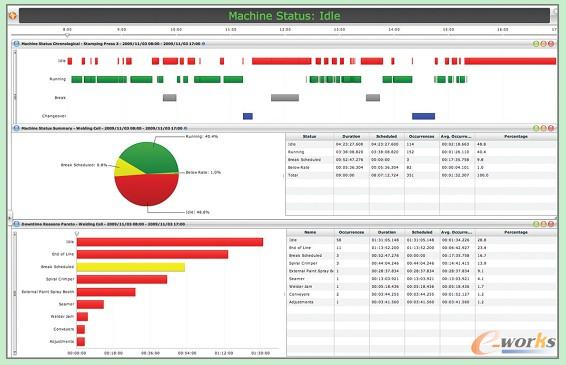Image resolution: width=566 pixels, height=365 pixels.
Task: Click the Downtime Reasons Pareto panel icon
Action: (x=16, y=224)
